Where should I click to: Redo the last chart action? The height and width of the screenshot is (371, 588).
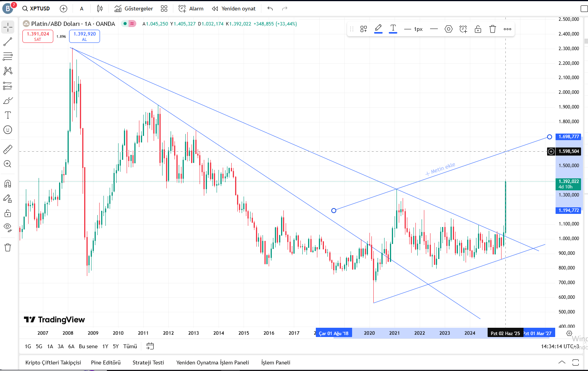pyautogui.click(x=285, y=8)
